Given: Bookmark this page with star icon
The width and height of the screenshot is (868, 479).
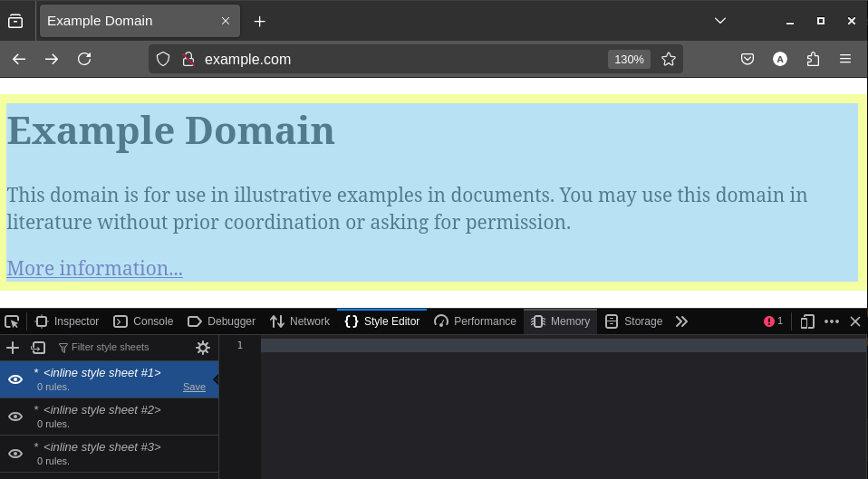Looking at the screenshot, I should [669, 59].
